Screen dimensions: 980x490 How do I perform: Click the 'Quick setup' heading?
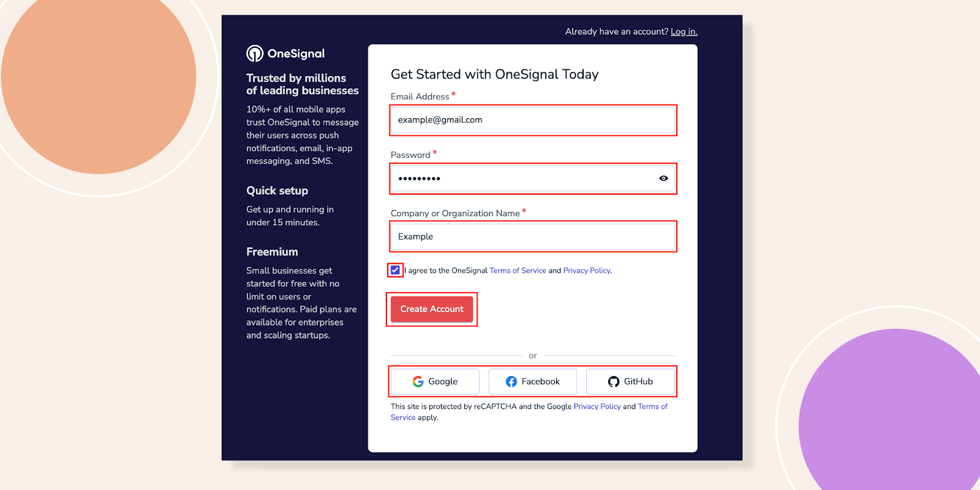277,191
